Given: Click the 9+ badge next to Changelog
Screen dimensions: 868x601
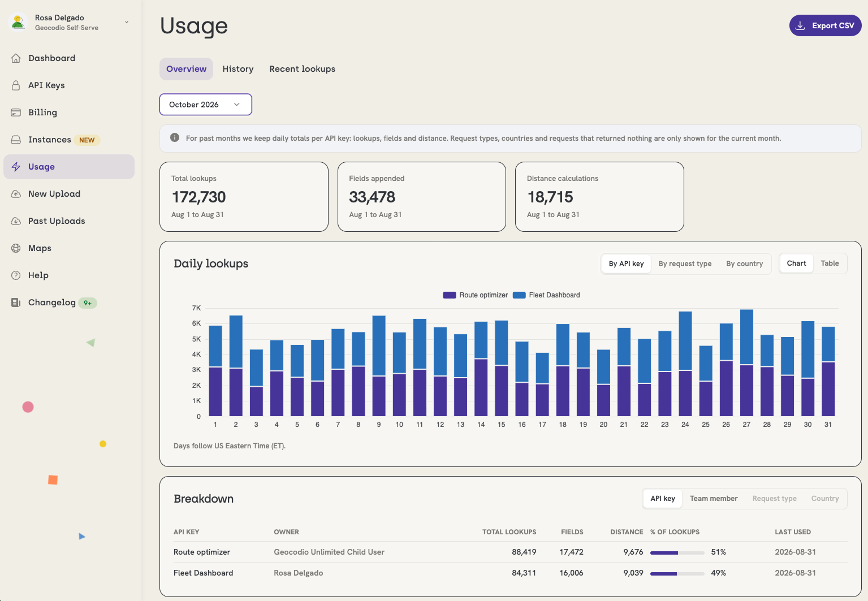Looking at the screenshot, I should [x=88, y=303].
